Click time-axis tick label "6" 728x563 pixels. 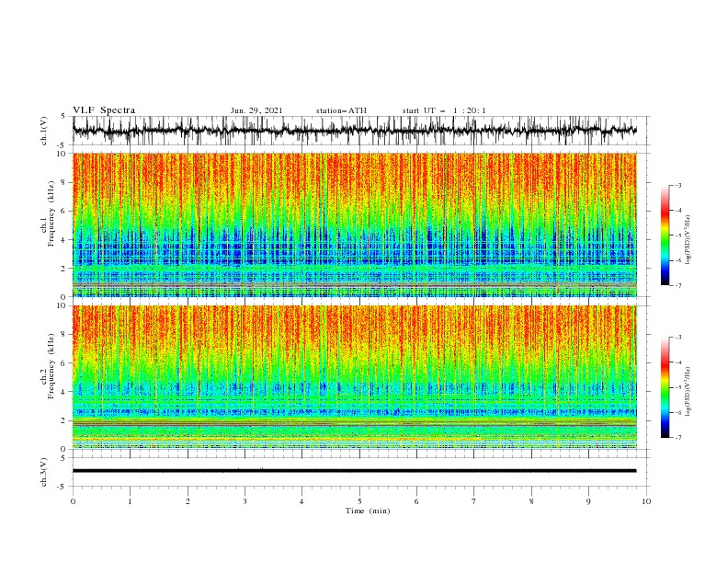pyautogui.click(x=416, y=501)
